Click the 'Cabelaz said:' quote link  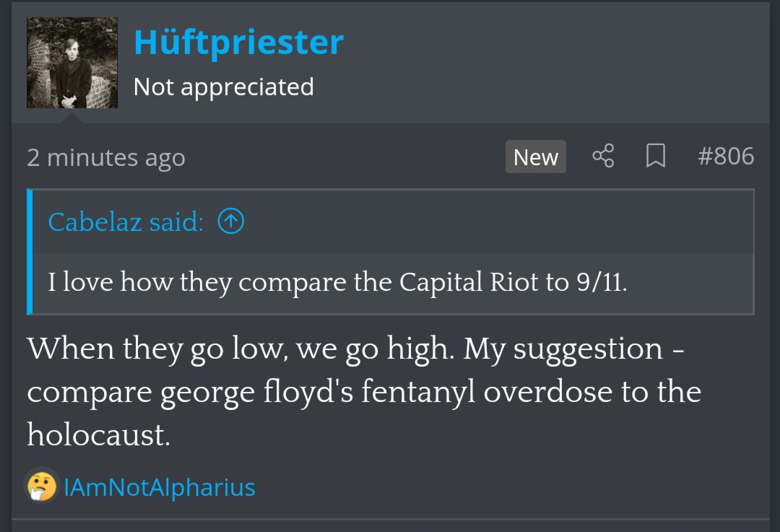(x=126, y=222)
